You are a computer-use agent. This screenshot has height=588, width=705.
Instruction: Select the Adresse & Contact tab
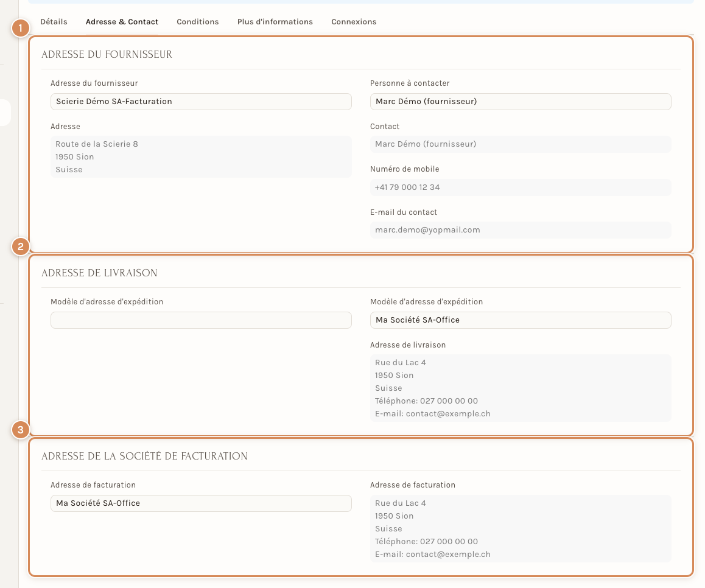coord(122,21)
